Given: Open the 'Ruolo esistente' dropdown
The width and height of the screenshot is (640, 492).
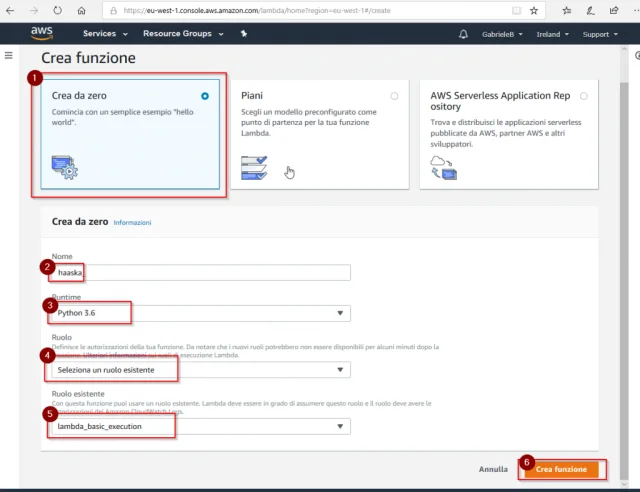Looking at the screenshot, I should 199,427.
